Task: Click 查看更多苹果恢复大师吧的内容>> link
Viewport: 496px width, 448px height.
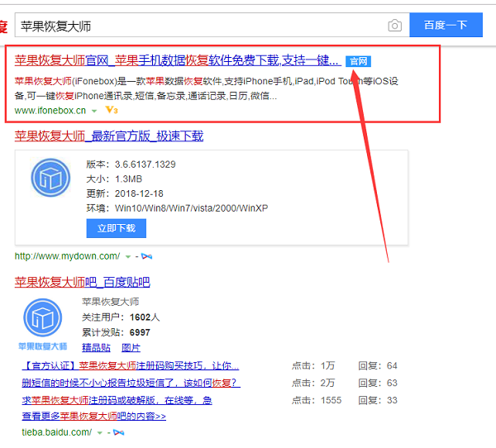Action: [94, 416]
